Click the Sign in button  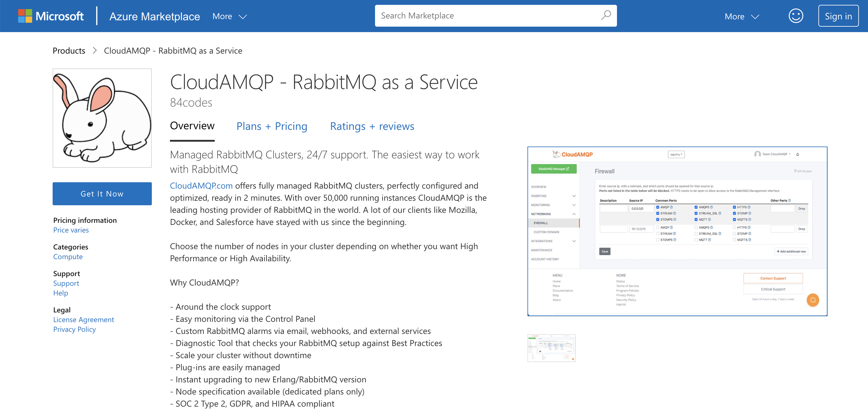pyautogui.click(x=838, y=16)
